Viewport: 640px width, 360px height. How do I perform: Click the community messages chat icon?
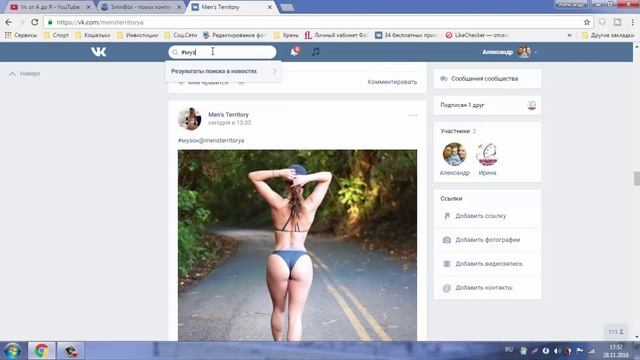444,78
